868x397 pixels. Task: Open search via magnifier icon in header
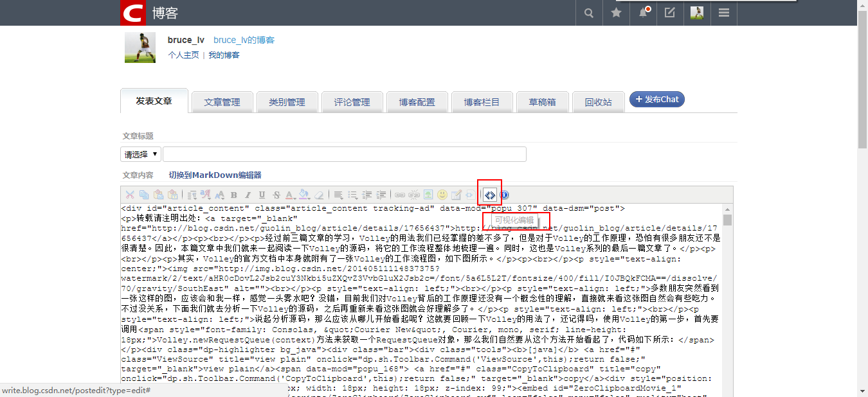[588, 13]
